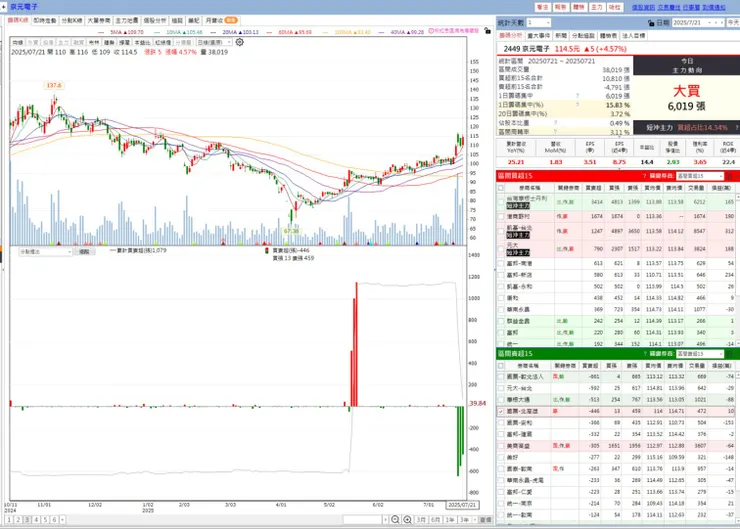Click 買賣超 column header in 賣超15 table
This screenshot has height=529, width=740.
(x=590, y=366)
